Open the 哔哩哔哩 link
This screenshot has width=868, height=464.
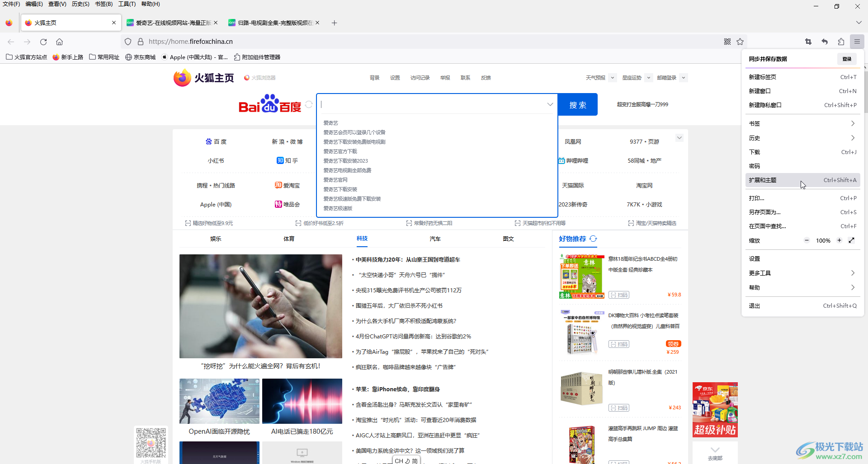[x=573, y=160]
